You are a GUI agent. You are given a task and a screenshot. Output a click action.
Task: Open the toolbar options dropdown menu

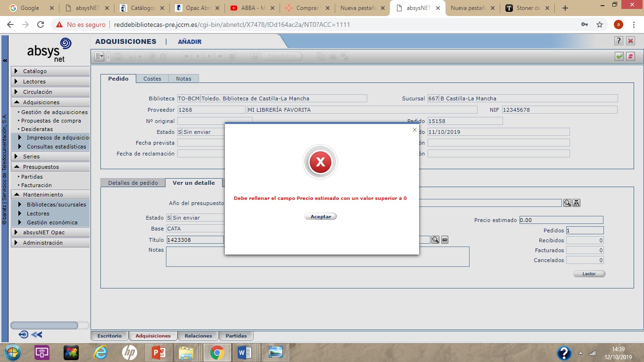[x=99, y=57]
